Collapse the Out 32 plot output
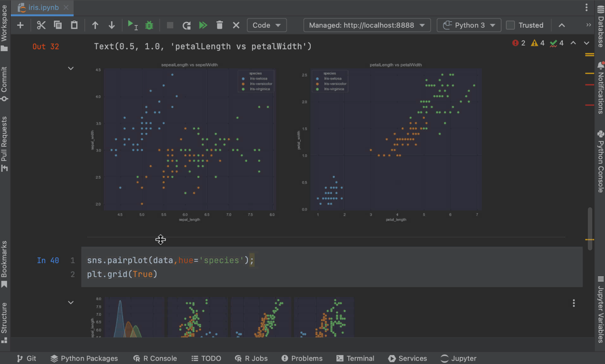 [x=71, y=68]
